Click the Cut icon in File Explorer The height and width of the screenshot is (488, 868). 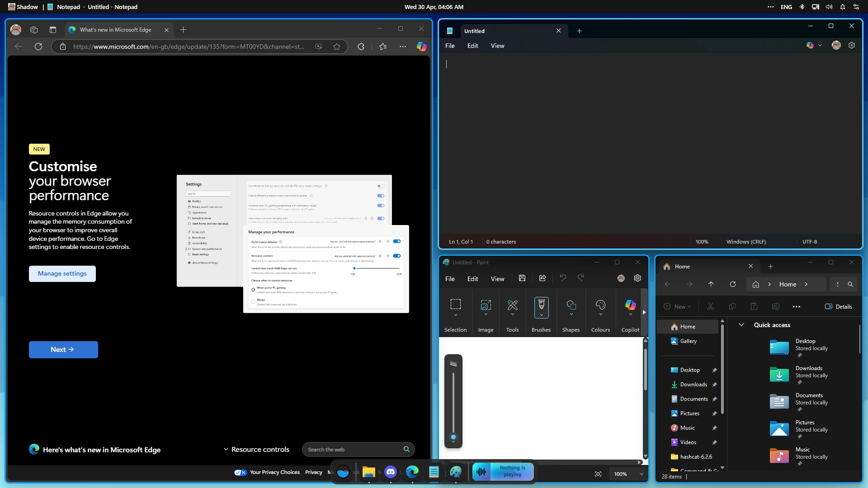[711, 306]
